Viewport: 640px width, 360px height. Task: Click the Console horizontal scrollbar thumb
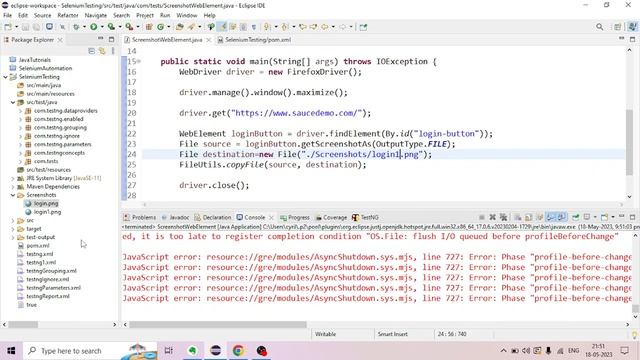point(218,324)
